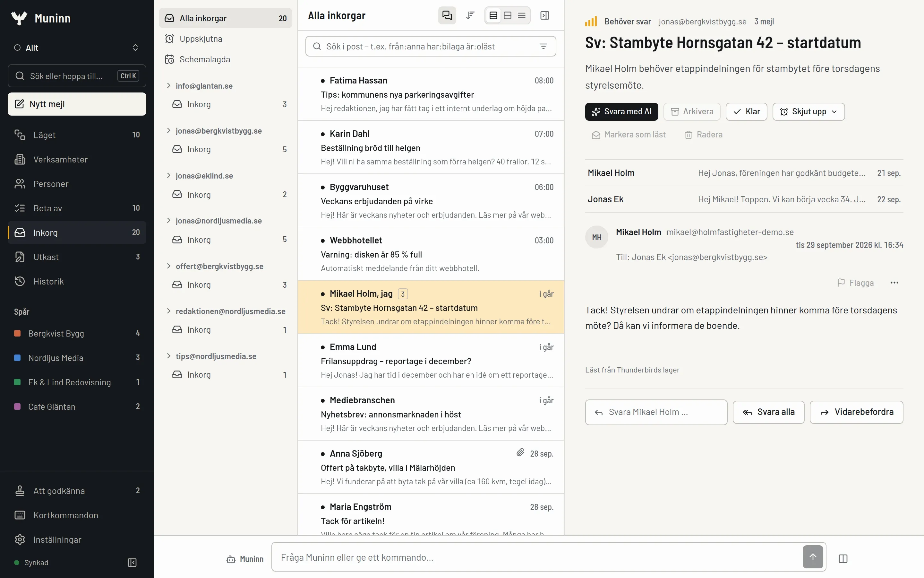This screenshot has height=578, width=924.
Task: Open the Allt workspace selector
Action: click(77, 48)
